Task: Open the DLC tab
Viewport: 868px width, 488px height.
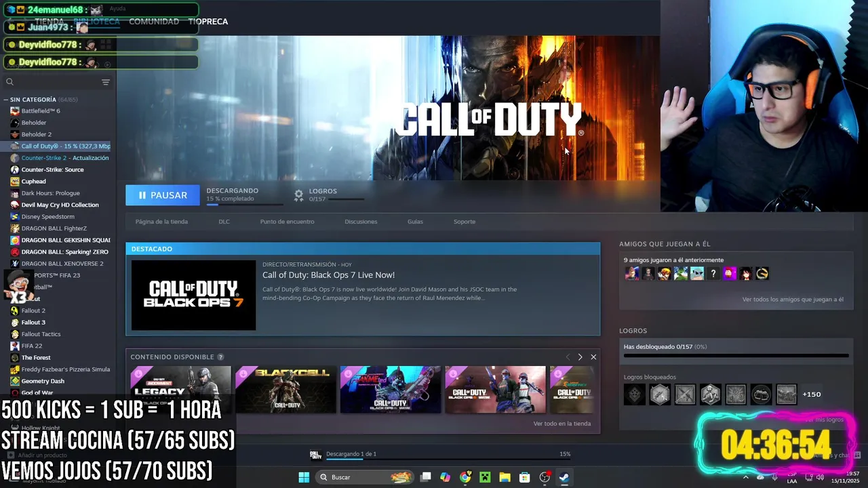Action: tap(224, 222)
